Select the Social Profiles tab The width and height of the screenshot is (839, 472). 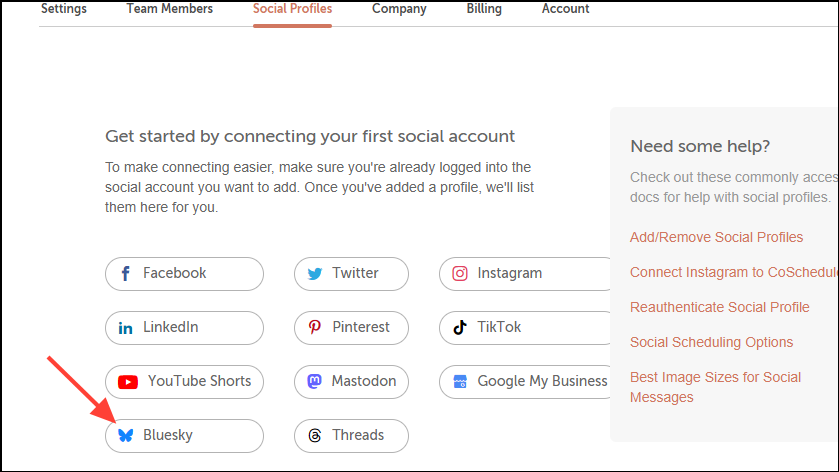(292, 9)
